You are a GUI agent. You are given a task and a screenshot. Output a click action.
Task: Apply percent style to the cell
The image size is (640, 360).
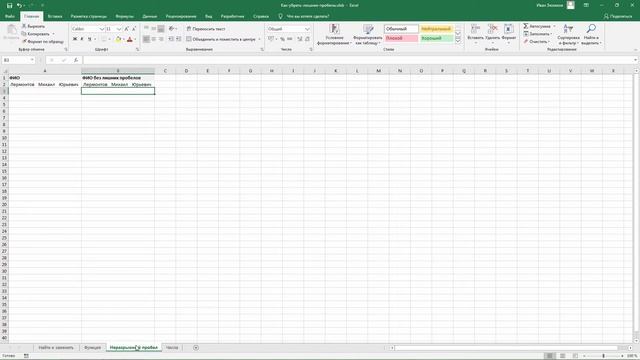tap(282, 39)
